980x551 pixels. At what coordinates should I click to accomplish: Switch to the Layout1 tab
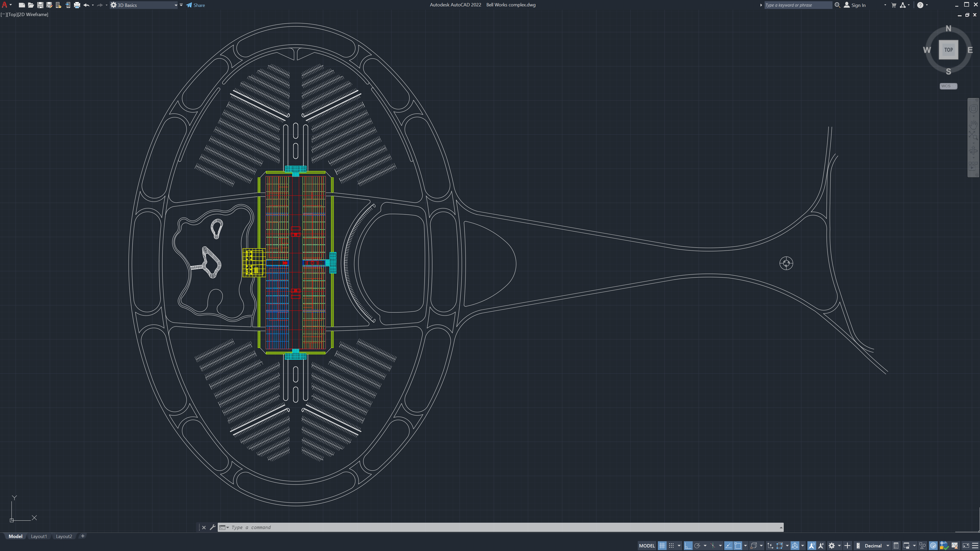[x=39, y=536]
